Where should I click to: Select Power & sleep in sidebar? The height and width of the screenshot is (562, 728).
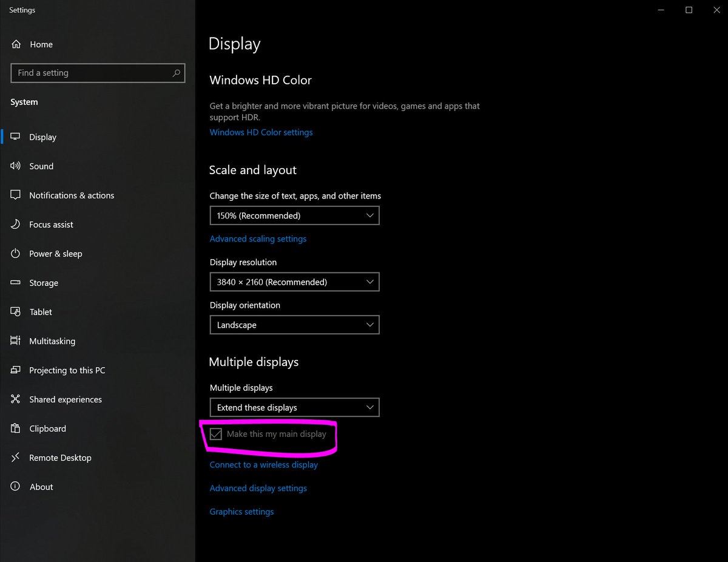[x=56, y=254]
